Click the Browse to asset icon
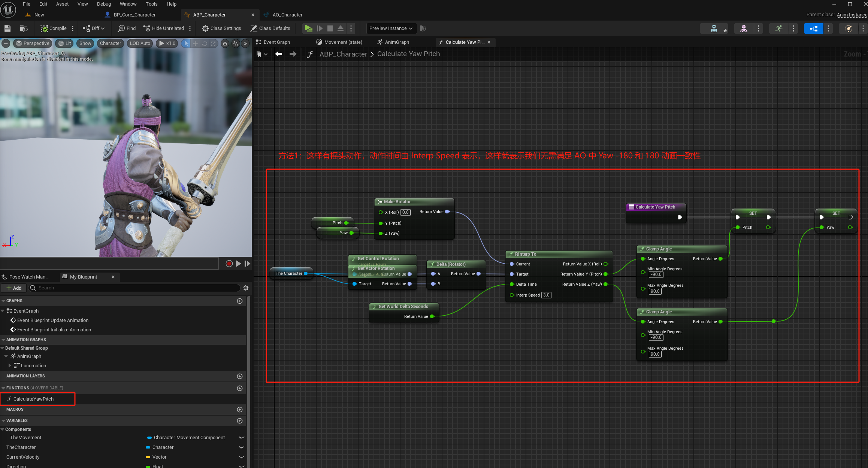 click(24, 28)
